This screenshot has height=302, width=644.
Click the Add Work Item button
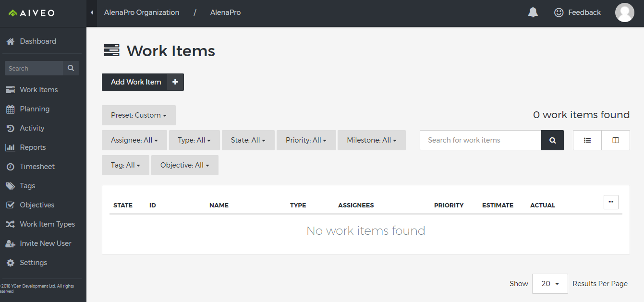135,82
